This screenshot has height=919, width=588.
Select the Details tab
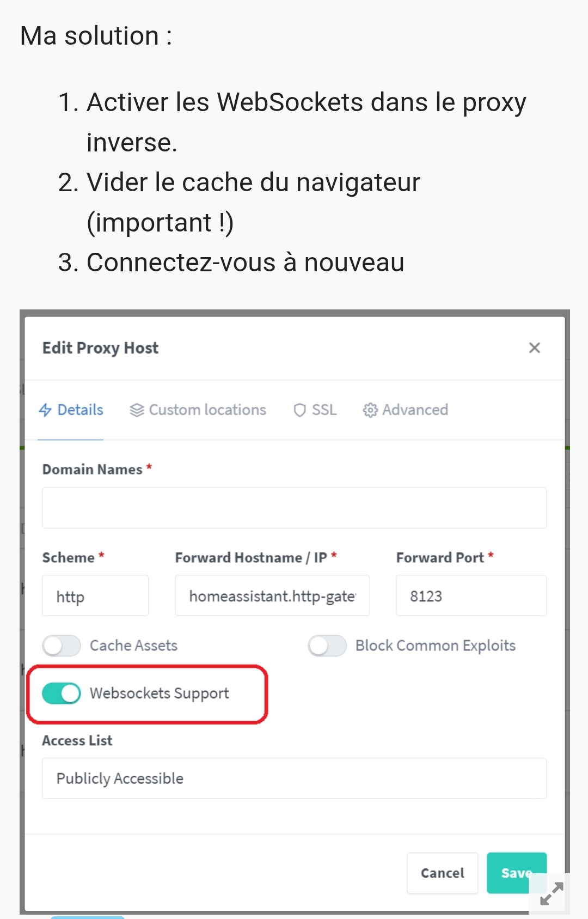71,410
